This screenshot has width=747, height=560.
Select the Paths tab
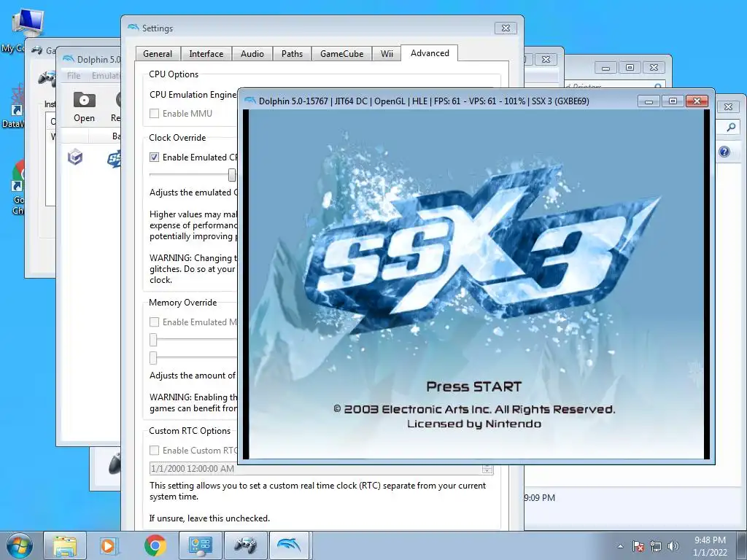click(x=292, y=54)
